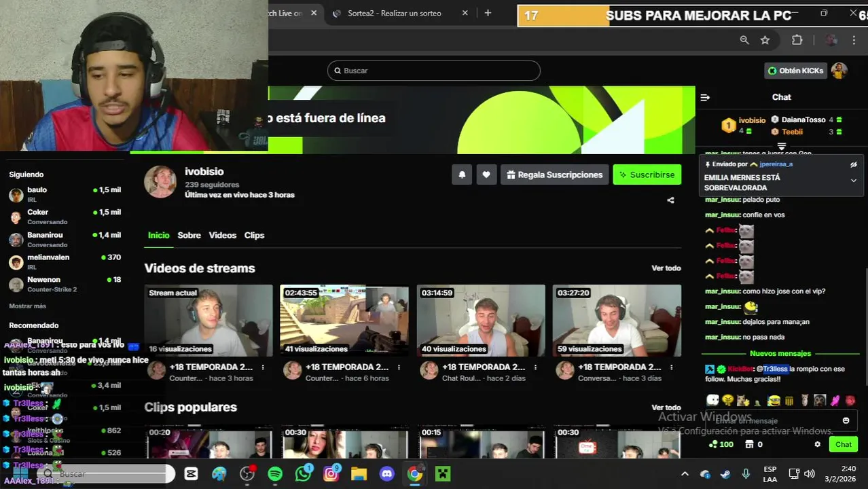Image resolution: width=868 pixels, height=489 pixels.
Task: Expand the chat leaderboard handle
Action: pyautogui.click(x=782, y=146)
